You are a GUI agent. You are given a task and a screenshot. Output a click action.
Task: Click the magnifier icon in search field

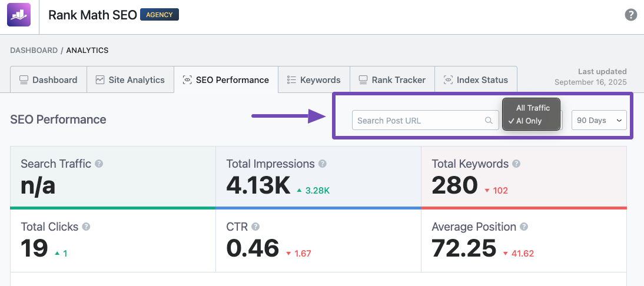[x=489, y=121]
